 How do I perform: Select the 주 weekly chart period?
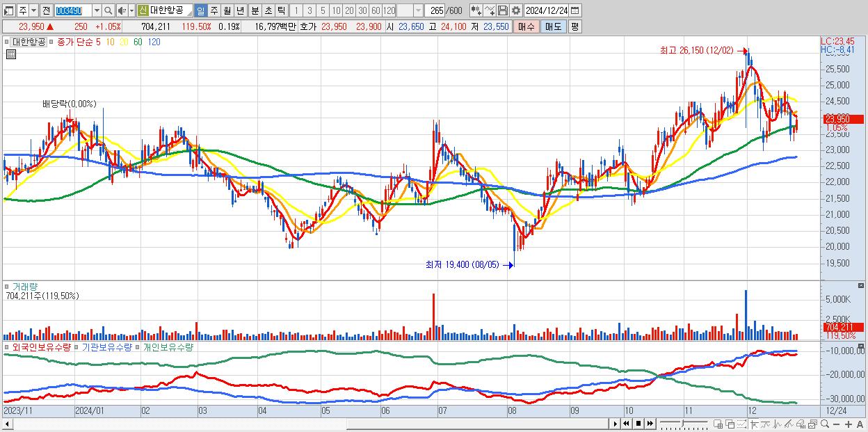214,11
